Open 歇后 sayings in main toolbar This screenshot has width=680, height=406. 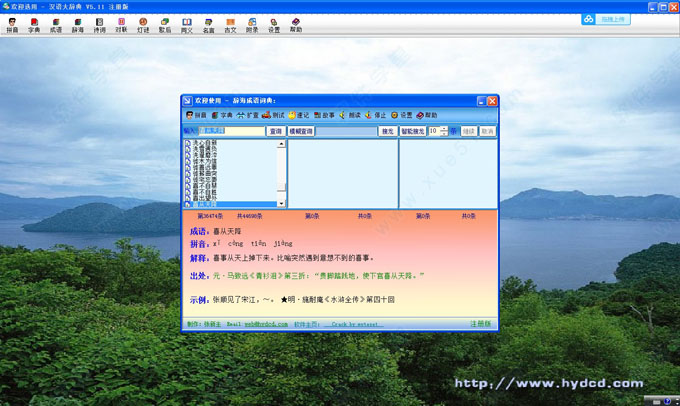coord(165,26)
